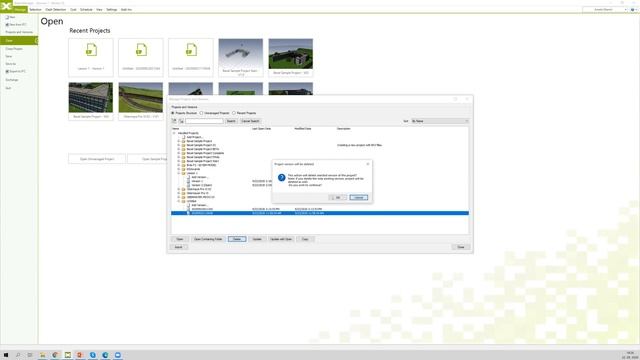The image size is (640, 360).
Task: Click the taskbar search magnifier icon
Action: pyautogui.click(x=18, y=355)
